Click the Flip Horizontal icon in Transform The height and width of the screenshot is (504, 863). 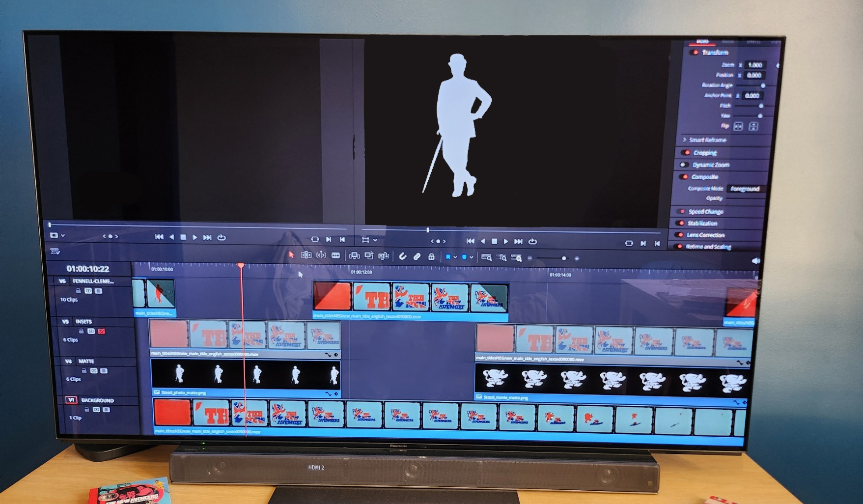pos(738,127)
